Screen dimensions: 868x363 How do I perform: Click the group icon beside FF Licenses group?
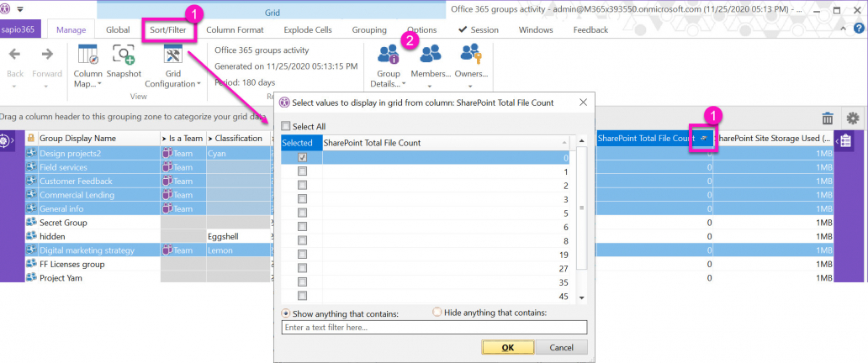click(32, 264)
